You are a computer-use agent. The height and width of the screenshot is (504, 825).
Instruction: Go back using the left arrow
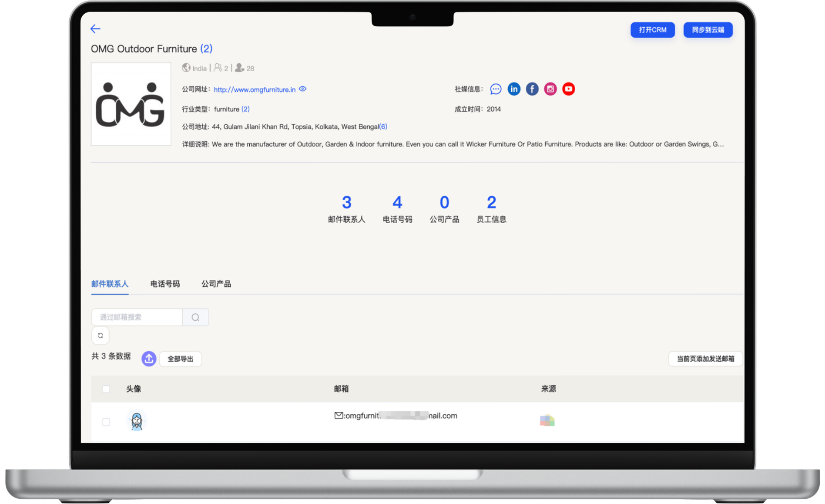point(95,29)
